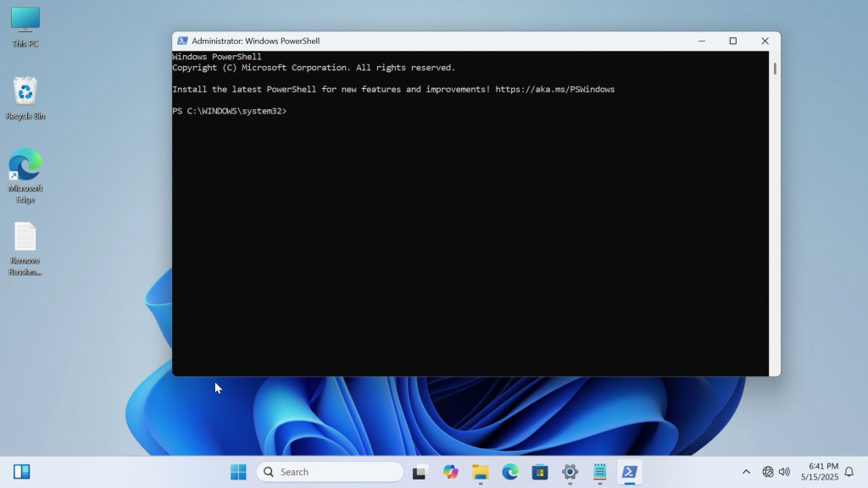Click the taskbar Search box
Viewport: 868px width, 488px height.
point(330,472)
